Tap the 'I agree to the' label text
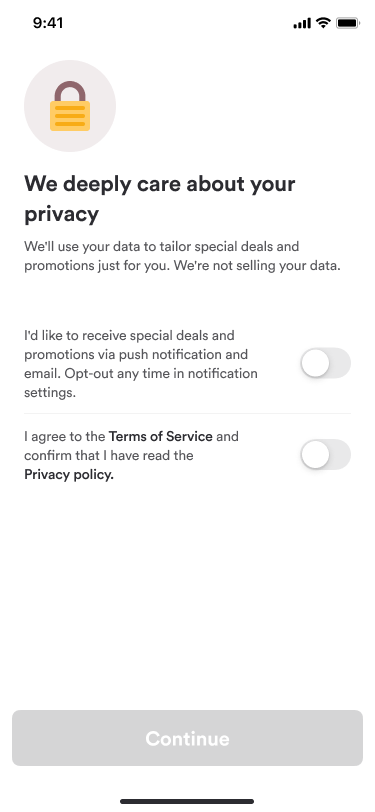This screenshot has width=375, height=812. (65, 437)
